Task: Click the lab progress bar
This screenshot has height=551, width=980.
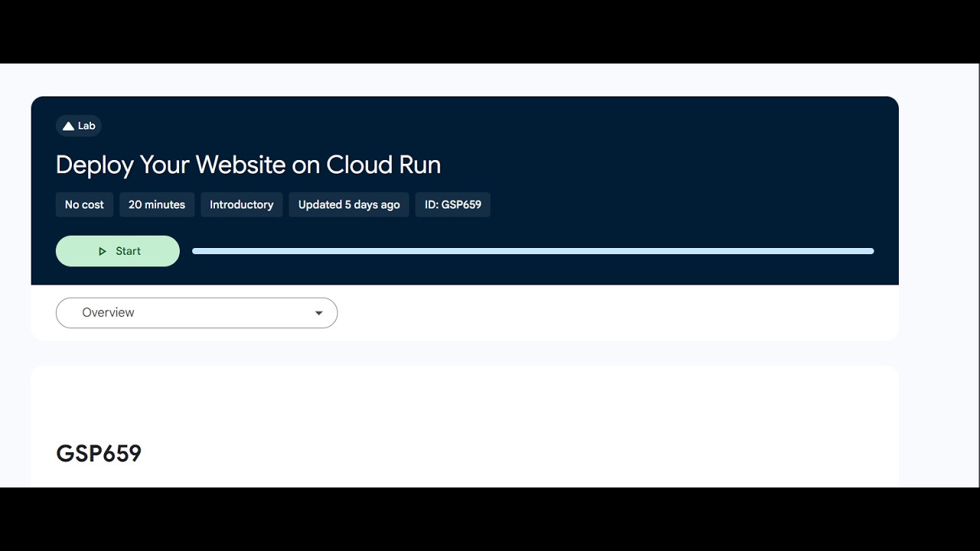Action: 533,251
